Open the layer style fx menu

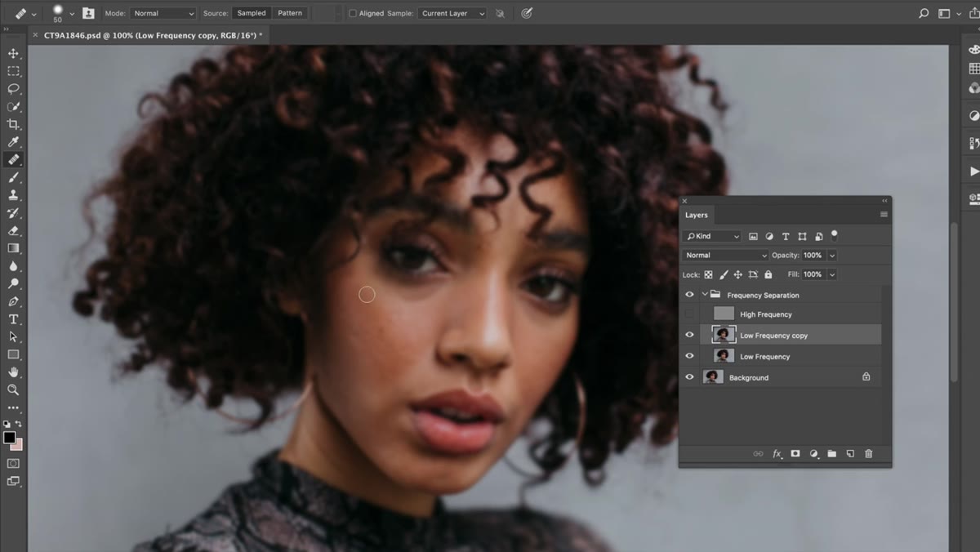coord(777,453)
